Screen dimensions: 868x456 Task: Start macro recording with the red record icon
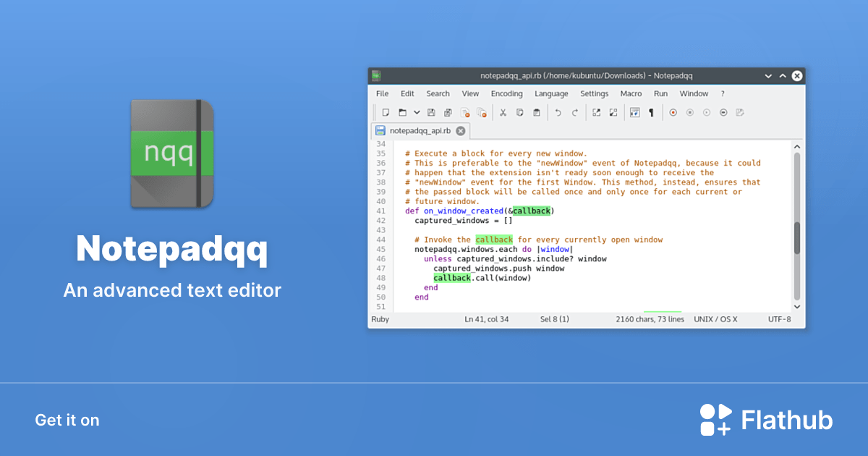673,112
